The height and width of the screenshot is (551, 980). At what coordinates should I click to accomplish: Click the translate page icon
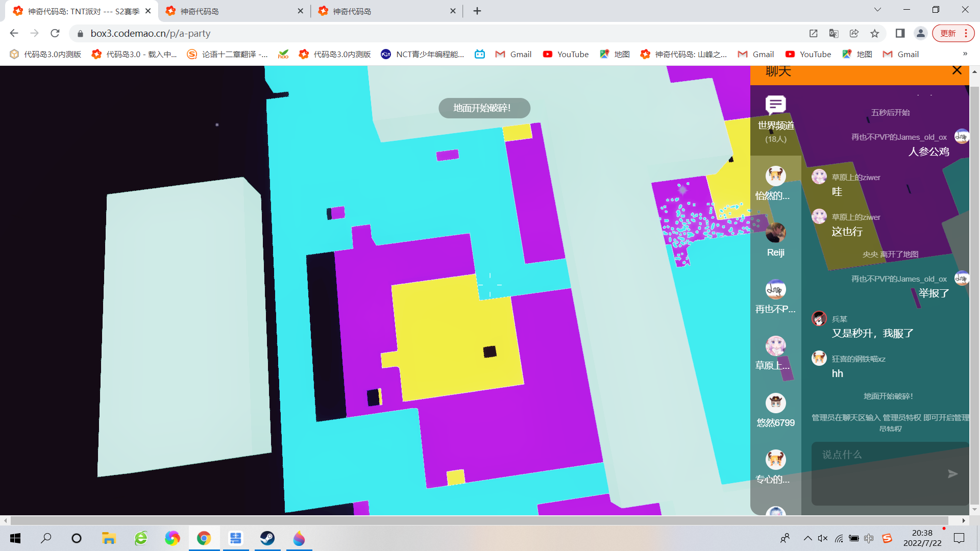[834, 33]
